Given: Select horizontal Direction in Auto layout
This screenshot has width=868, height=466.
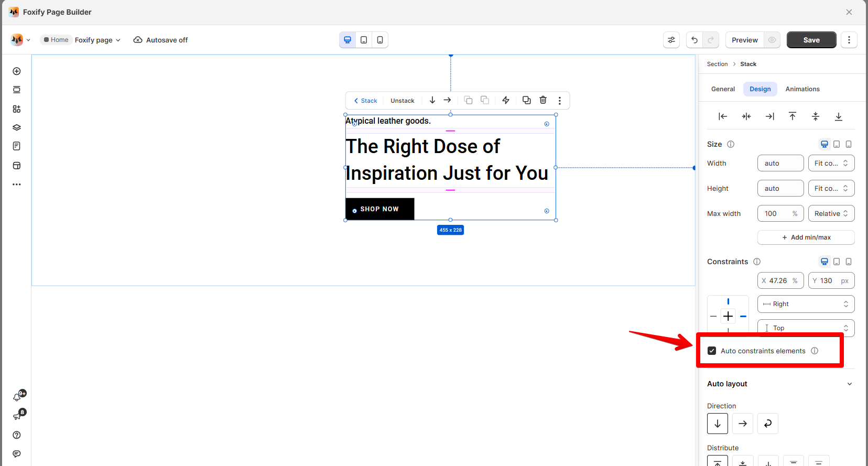Looking at the screenshot, I should pyautogui.click(x=743, y=424).
